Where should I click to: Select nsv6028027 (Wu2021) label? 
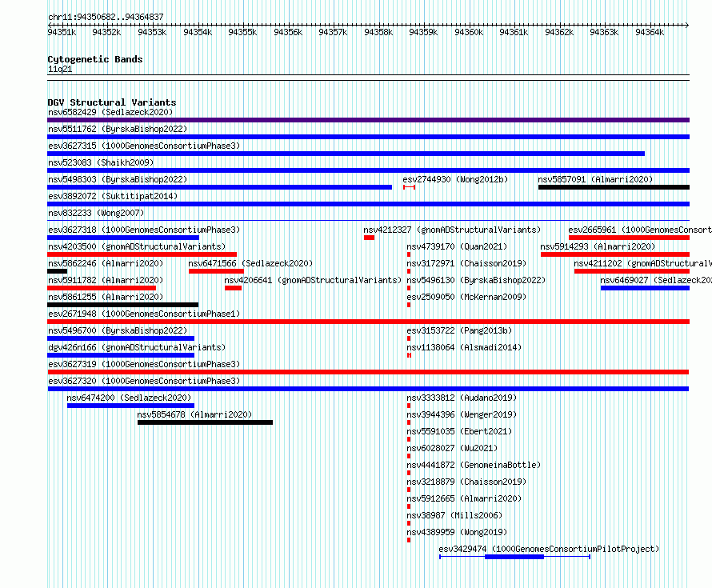pyautogui.click(x=452, y=448)
